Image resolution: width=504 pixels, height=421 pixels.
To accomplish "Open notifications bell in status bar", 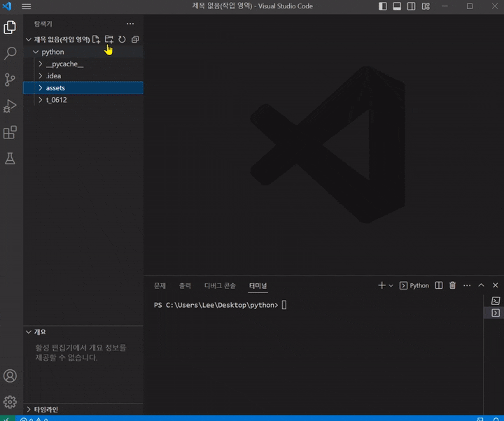I will [x=496, y=419].
